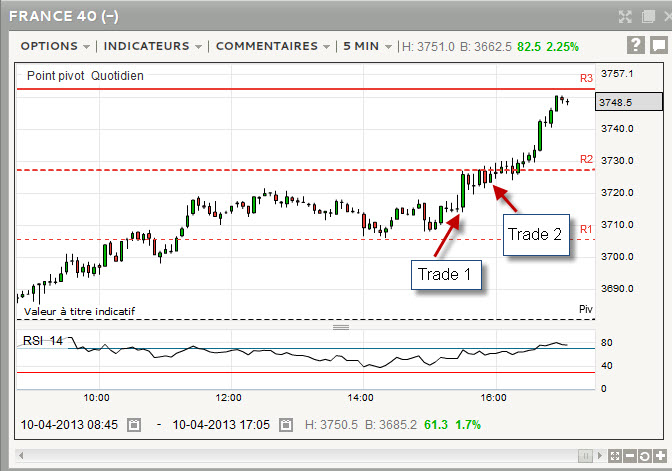Click the pane divider grip above RSI
Screen dimensions: 672x471
point(341,327)
